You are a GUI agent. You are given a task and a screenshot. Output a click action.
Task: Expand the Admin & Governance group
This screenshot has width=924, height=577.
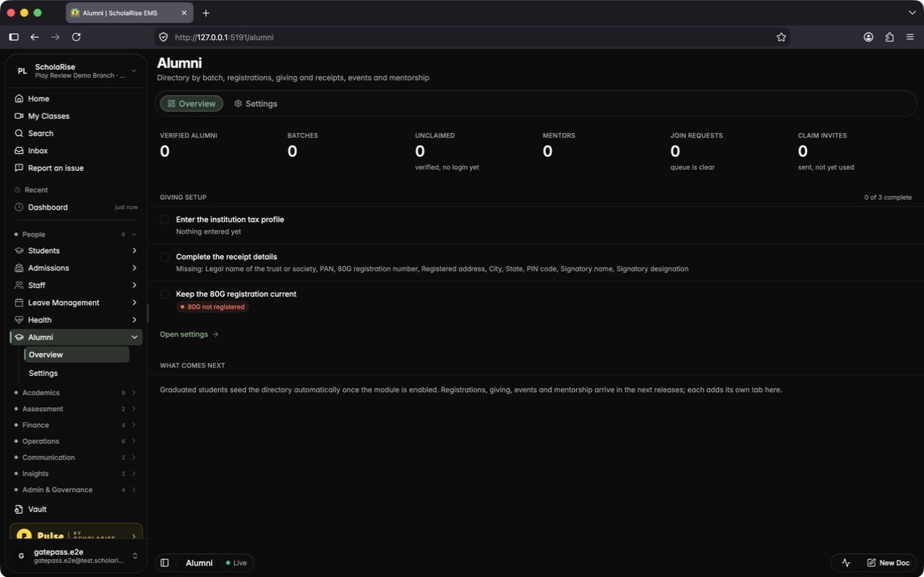click(76, 489)
